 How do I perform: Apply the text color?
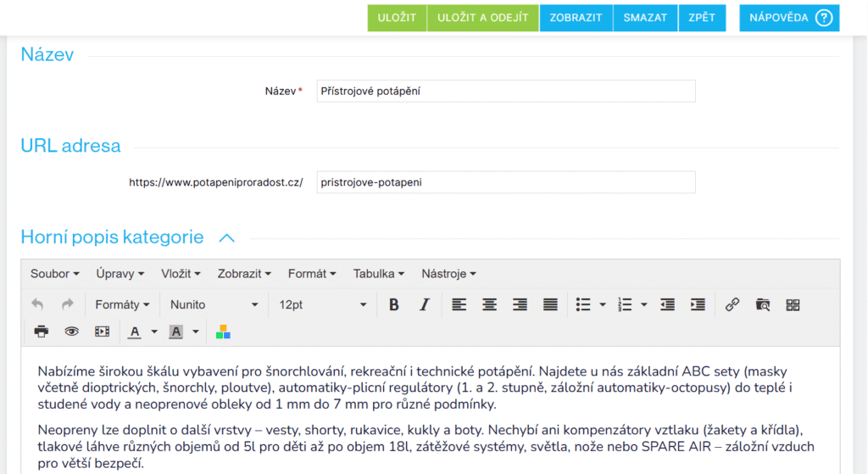(134, 332)
